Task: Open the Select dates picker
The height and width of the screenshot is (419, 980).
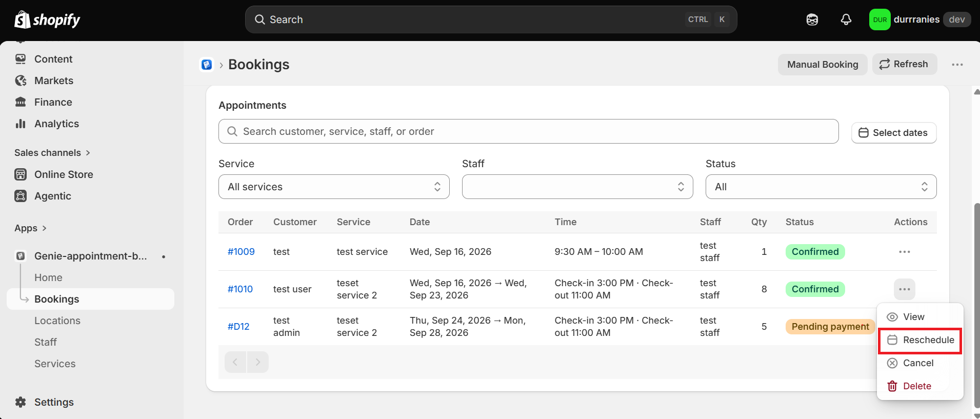Action: (x=894, y=133)
